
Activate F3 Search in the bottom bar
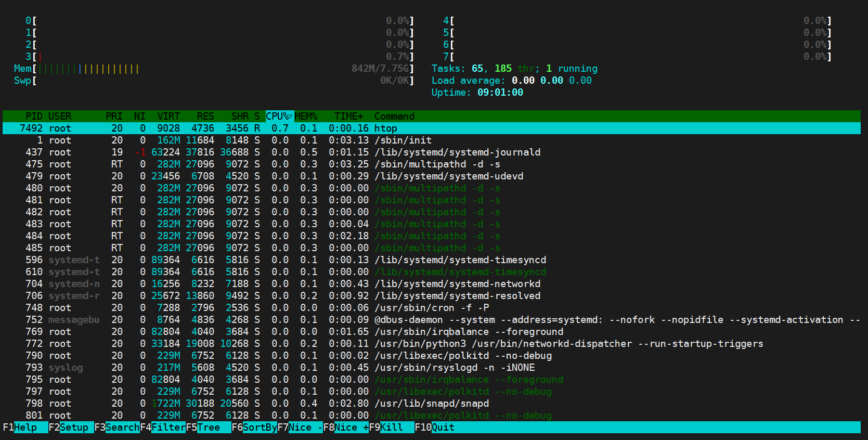117,428
